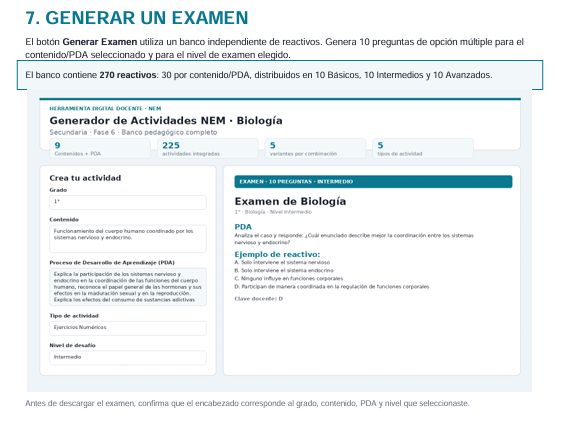Select the 5 variantes por combinación card

pyautogui.click(x=315, y=149)
